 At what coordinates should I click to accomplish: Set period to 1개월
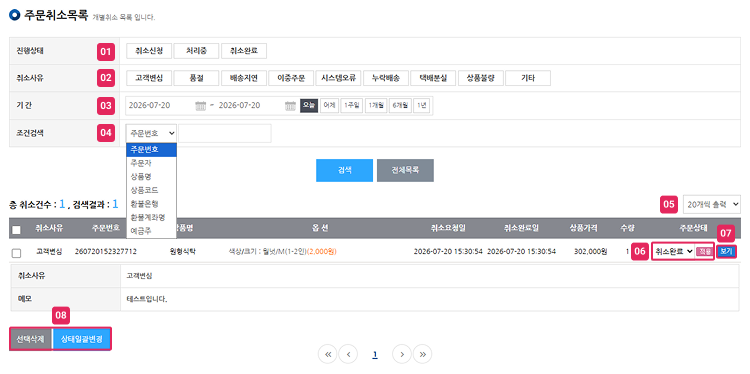(376, 106)
